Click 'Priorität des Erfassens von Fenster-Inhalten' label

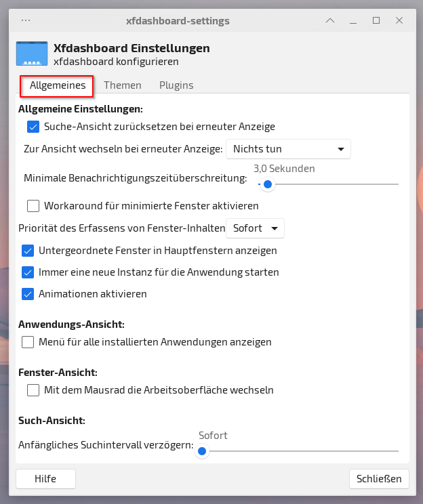pos(122,228)
